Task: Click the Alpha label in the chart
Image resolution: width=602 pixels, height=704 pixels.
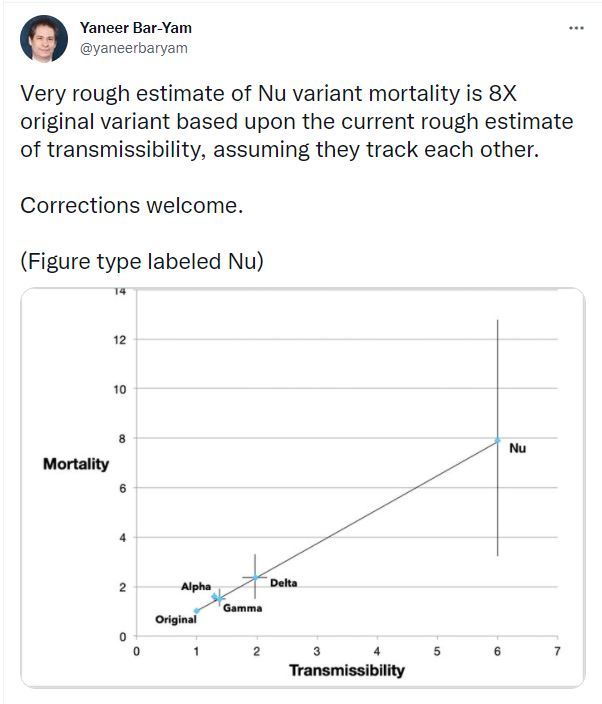Action: pyautogui.click(x=196, y=586)
